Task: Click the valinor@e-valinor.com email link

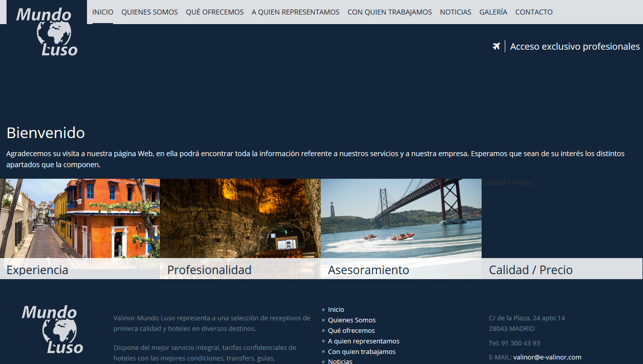Action: click(547, 357)
